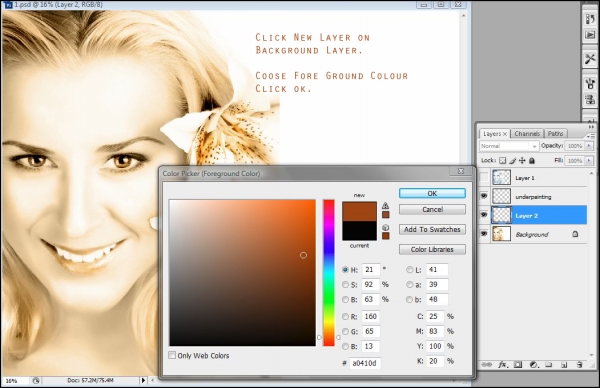Screen dimensions: 600x388
Task: Select the underpainting layer row
Action: click(533, 196)
